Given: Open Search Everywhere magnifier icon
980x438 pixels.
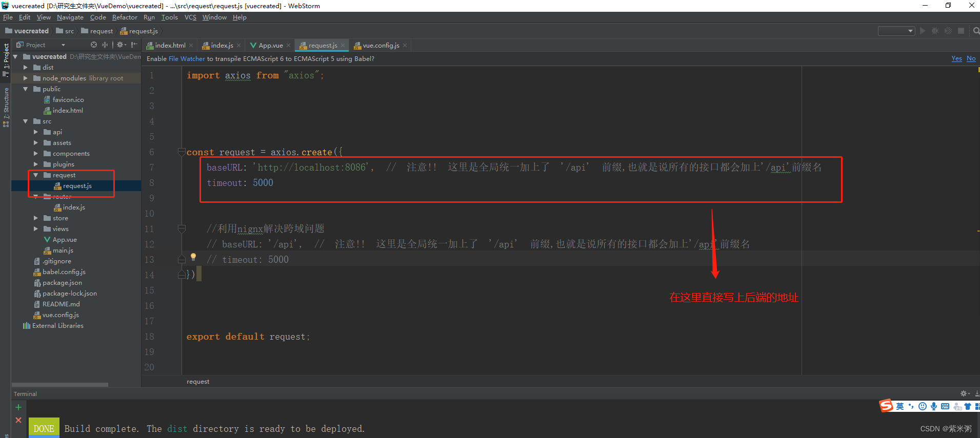Looking at the screenshot, I should (976, 31).
